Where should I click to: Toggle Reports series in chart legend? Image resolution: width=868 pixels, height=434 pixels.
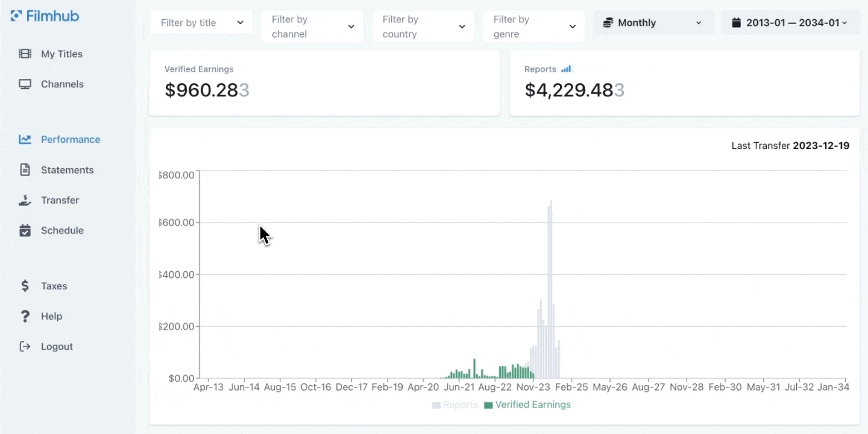454,405
